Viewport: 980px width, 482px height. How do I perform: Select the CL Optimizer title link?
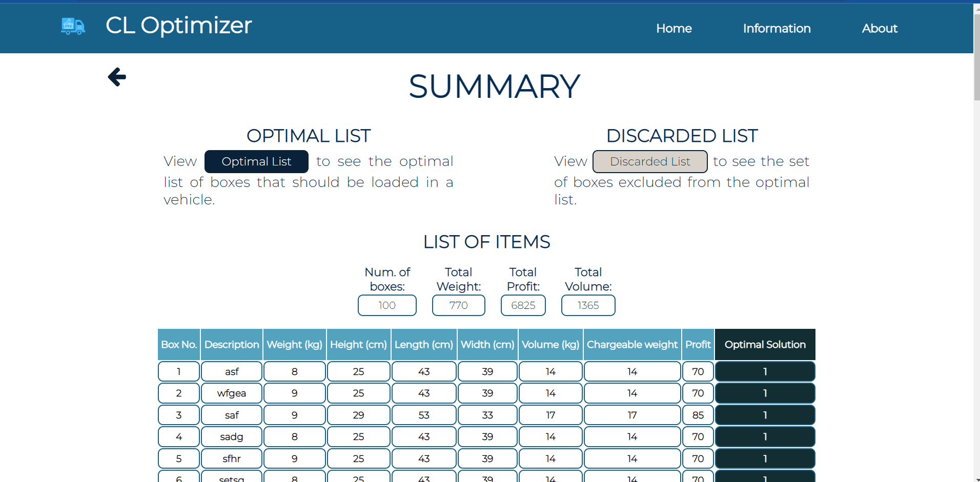178,25
